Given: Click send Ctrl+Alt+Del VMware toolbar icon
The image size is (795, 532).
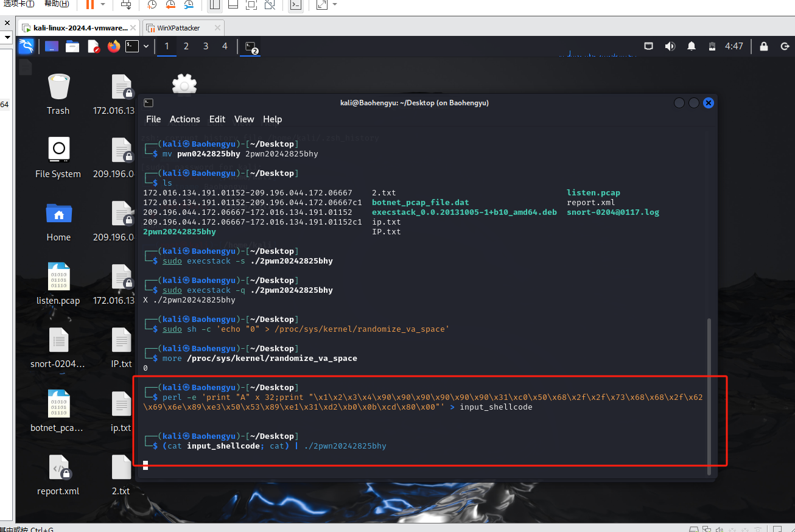Looking at the screenshot, I should coord(126,5).
